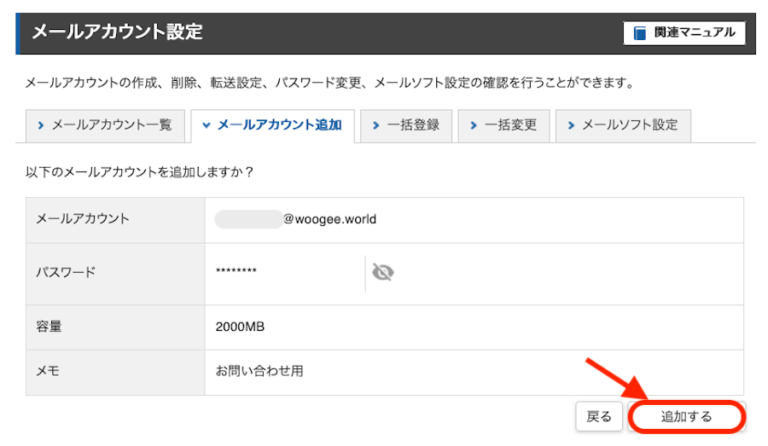Click the down chevron on メールアカウント追加 tab

coord(207,126)
